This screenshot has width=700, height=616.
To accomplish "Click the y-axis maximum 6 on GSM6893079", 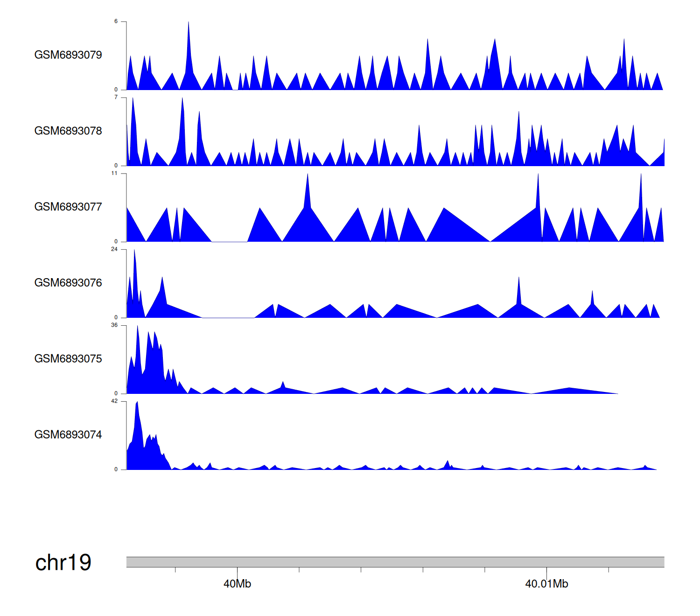I will click(116, 21).
